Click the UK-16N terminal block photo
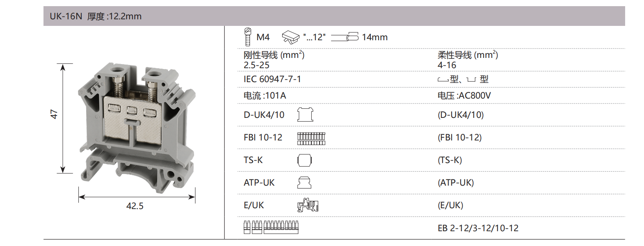This screenshot has height=246, width=644. point(136,128)
